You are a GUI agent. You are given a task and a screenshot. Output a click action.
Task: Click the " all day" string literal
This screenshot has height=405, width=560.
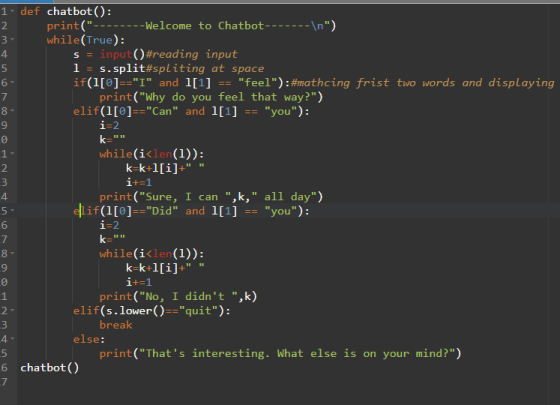284,197
